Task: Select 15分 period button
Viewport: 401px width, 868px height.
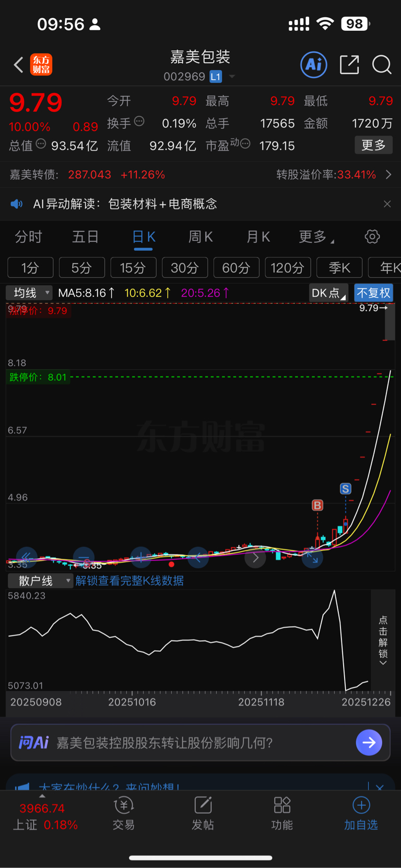Action: pos(133,268)
